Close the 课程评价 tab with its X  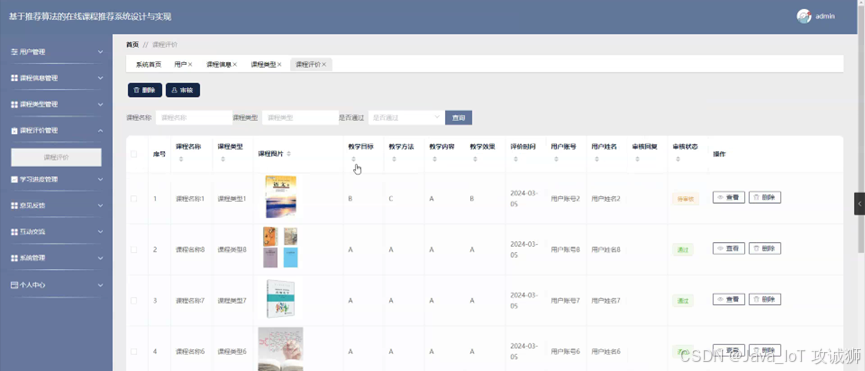tap(324, 64)
